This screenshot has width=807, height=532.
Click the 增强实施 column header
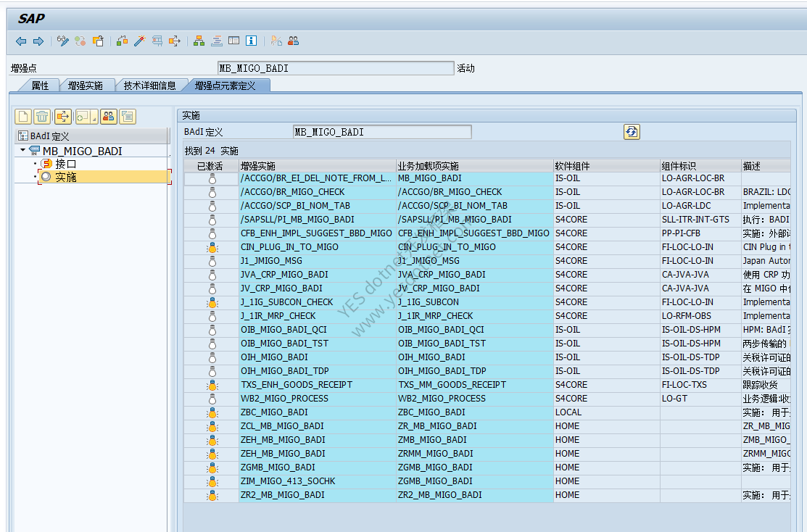pos(317,166)
